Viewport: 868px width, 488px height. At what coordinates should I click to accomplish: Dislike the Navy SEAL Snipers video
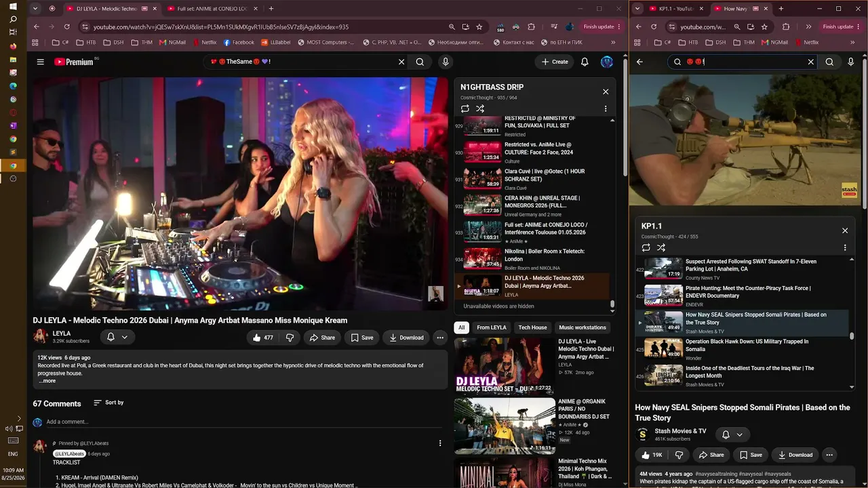(x=679, y=455)
